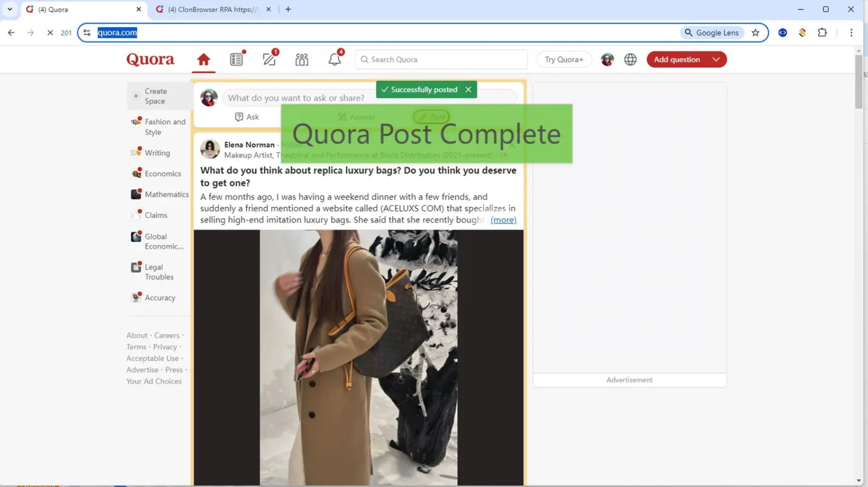Screen dimensions: 868x487
Task: Open the Economics space
Action: (x=157, y=174)
